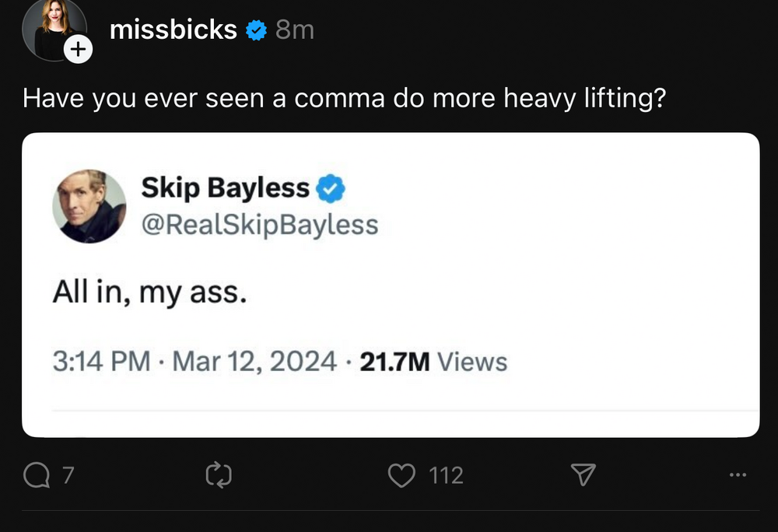Click the @RealSkipBayless handle

pos(259,224)
